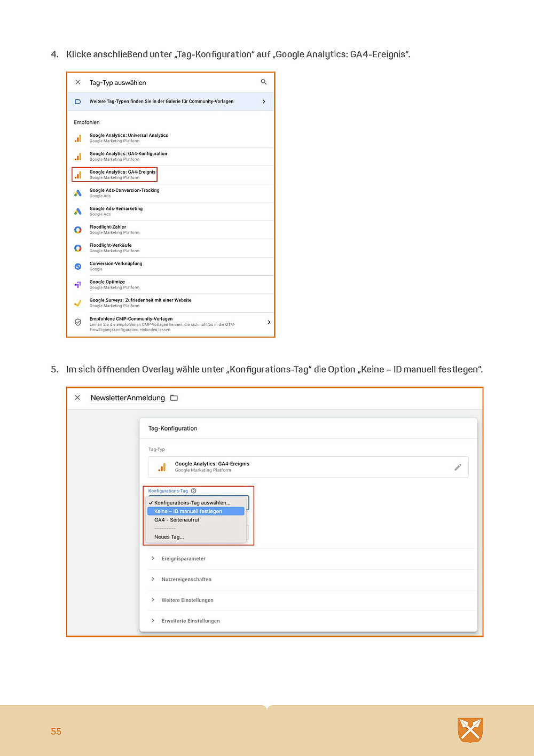
Task: Expand the Ereignisparameter section
Action: tap(312, 559)
